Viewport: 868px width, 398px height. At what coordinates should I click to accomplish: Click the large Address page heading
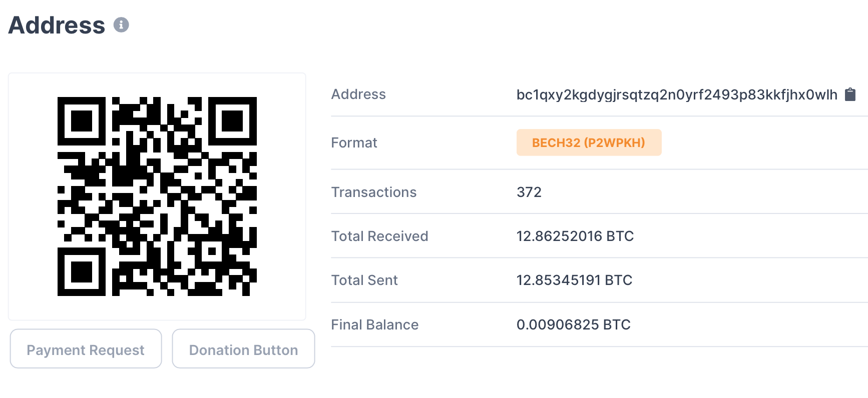(57, 25)
